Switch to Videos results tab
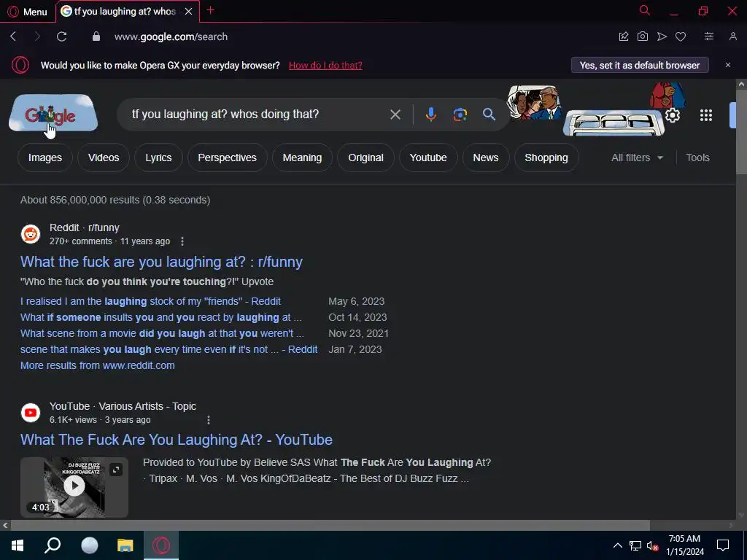This screenshot has width=747, height=560. point(104,157)
